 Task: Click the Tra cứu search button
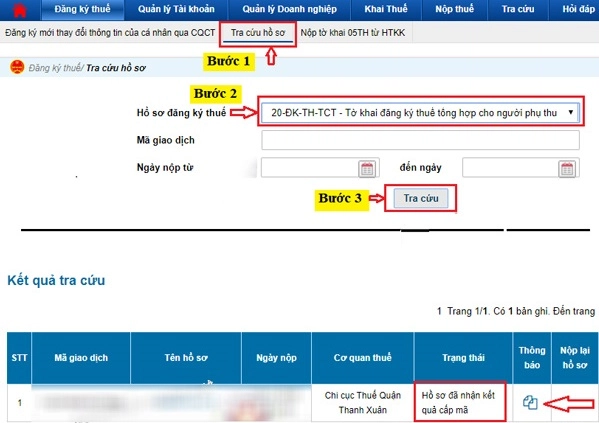pyautogui.click(x=421, y=198)
